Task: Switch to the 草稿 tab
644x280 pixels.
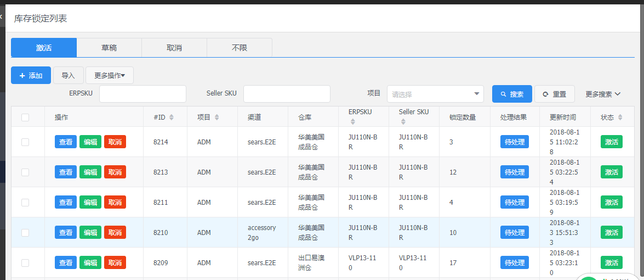Action: (x=109, y=48)
